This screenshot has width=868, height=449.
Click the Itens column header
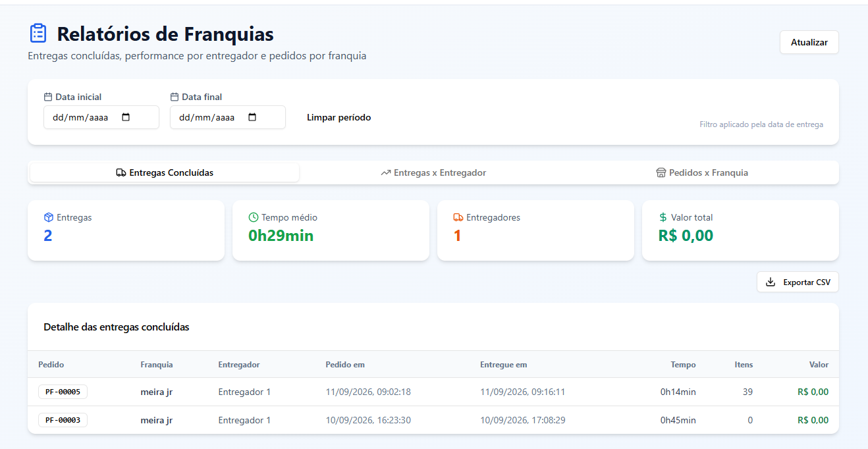pyautogui.click(x=744, y=365)
